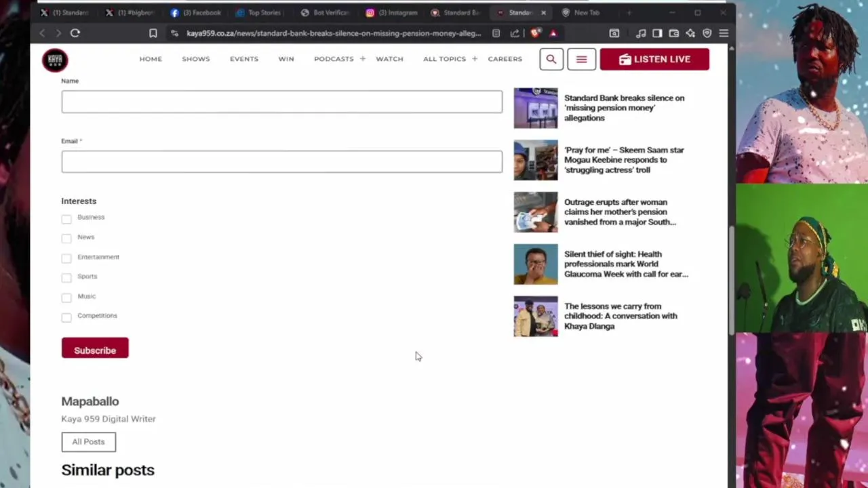
Task: Click the VPN shield toolbar icon
Action: click(707, 33)
